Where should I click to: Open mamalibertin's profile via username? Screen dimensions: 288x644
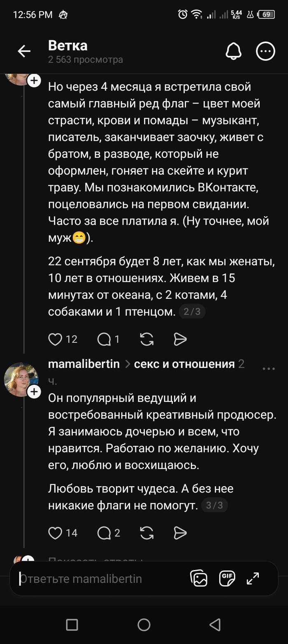click(84, 364)
